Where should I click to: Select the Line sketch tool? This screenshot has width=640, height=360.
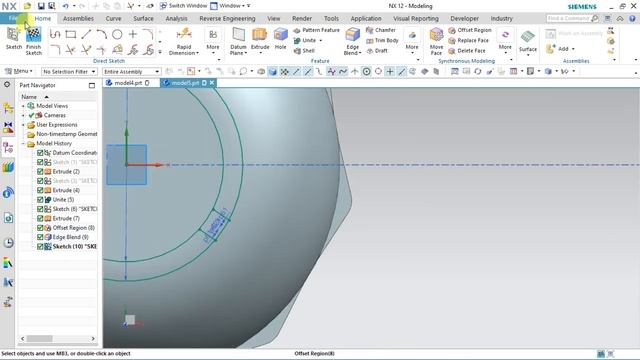(x=86, y=34)
